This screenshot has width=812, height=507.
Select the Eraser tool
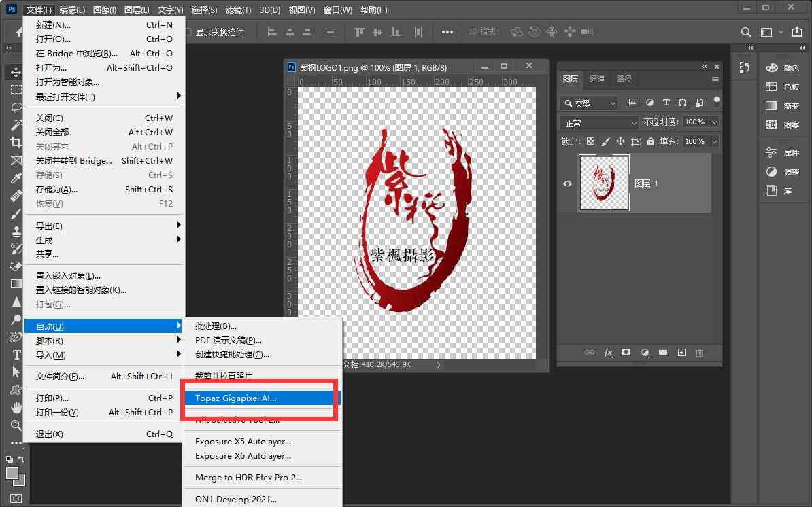(16, 266)
